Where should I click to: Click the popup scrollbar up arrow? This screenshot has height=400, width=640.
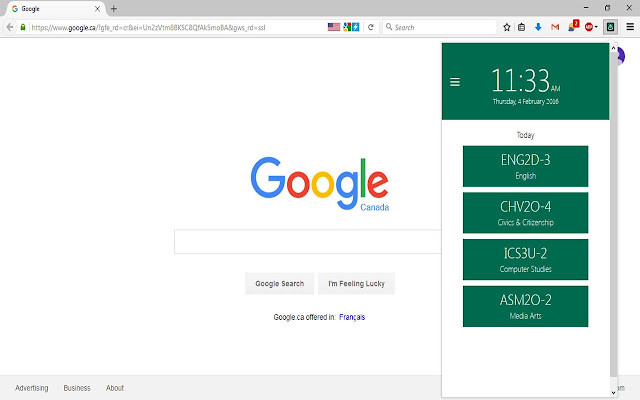pos(613,48)
